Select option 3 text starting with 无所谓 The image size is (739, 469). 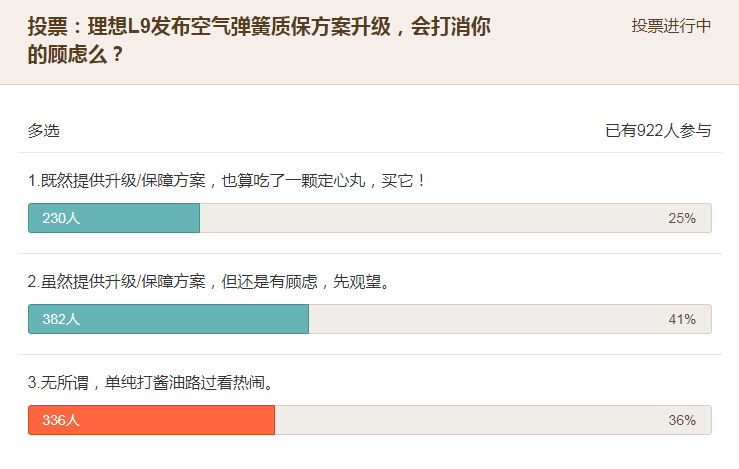(150, 383)
